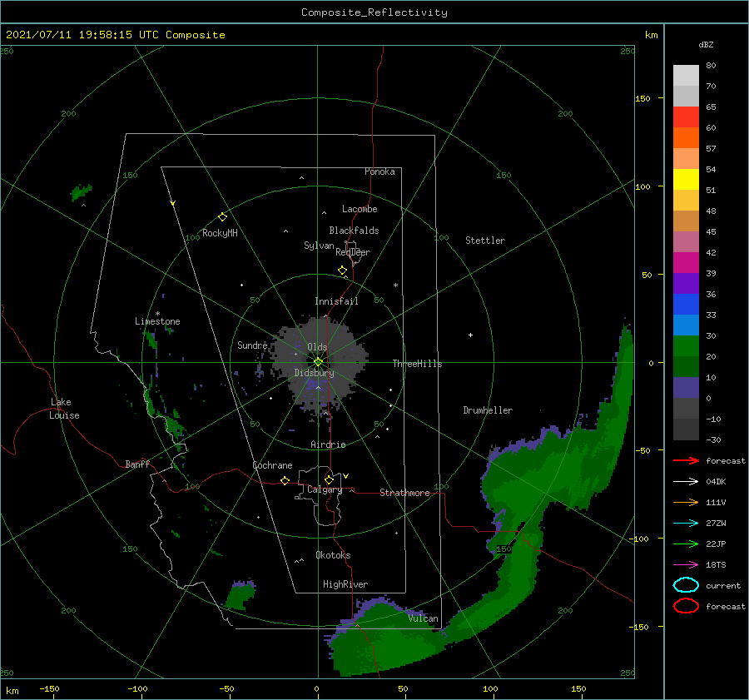Screen dimensions: 749x700
Task: Click the red 'forecast' ellipse legend symbol
Action: pyautogui.click(x=686, y=606)
